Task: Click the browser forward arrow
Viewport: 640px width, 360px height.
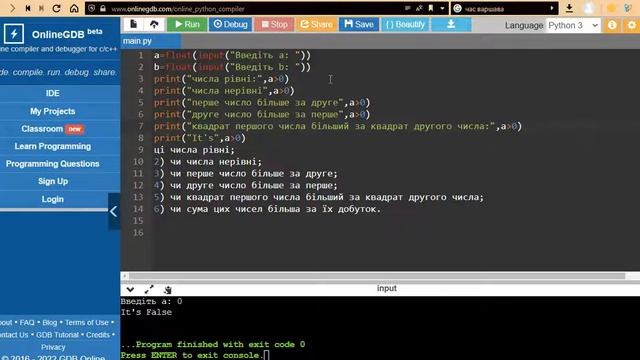Action: click(12, 8)
